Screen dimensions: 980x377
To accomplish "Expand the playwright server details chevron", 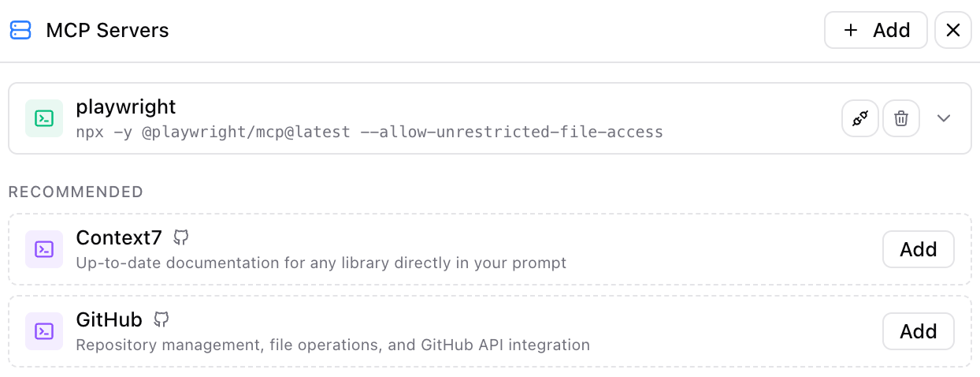I will pos(944,118).
